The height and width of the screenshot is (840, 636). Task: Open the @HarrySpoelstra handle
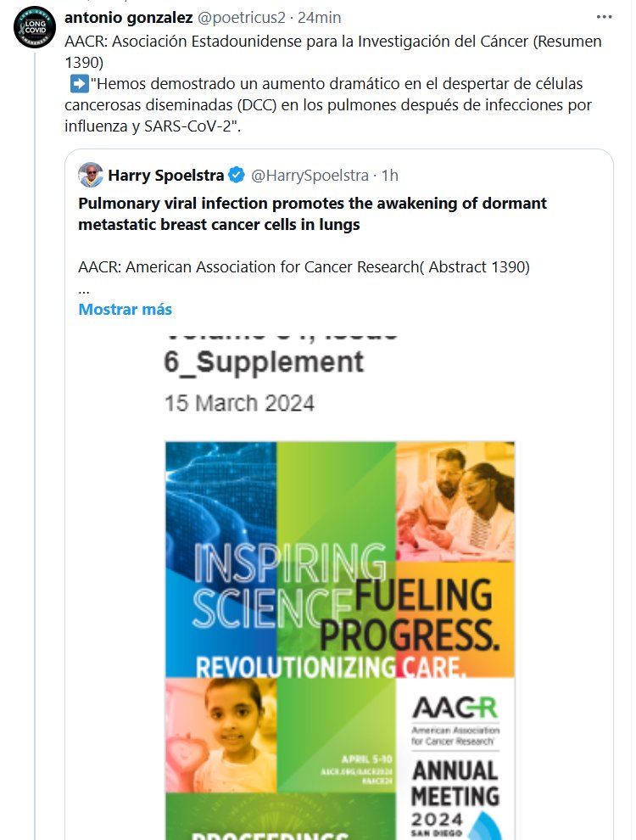(310, 176)
